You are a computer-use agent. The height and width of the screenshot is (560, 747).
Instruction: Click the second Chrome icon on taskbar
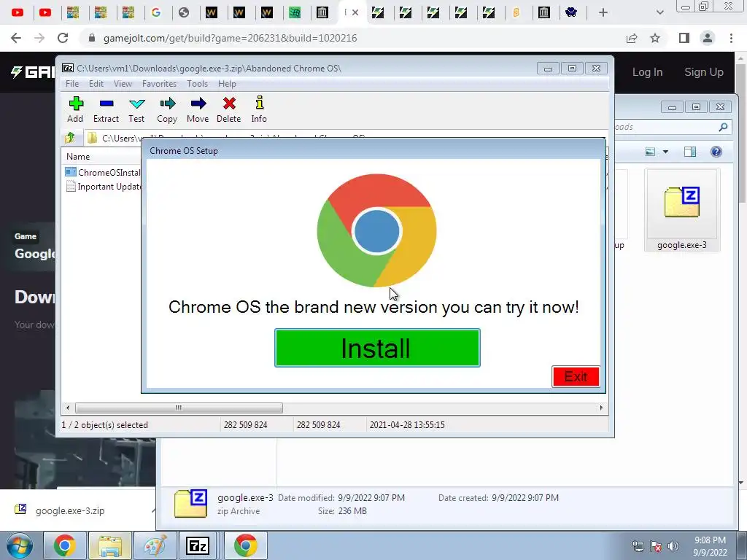(x=245, y=545)
